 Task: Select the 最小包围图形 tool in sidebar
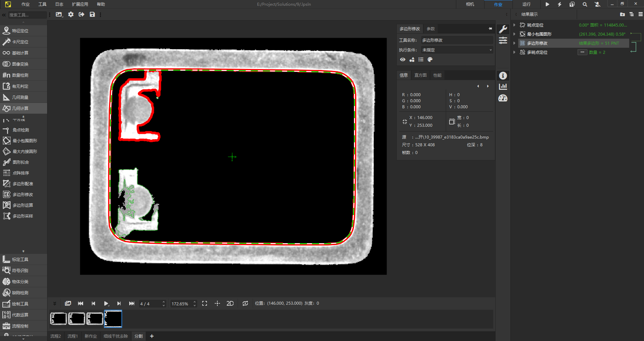click(x=25, y=141)
